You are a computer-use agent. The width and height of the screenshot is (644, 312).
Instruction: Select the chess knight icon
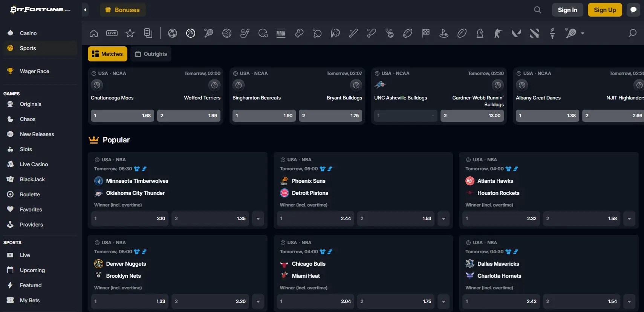(x=480, y=33)
